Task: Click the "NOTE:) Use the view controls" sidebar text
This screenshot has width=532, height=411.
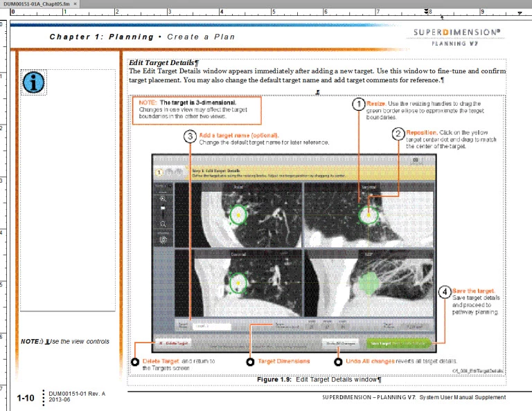Action: coord(65,341)
